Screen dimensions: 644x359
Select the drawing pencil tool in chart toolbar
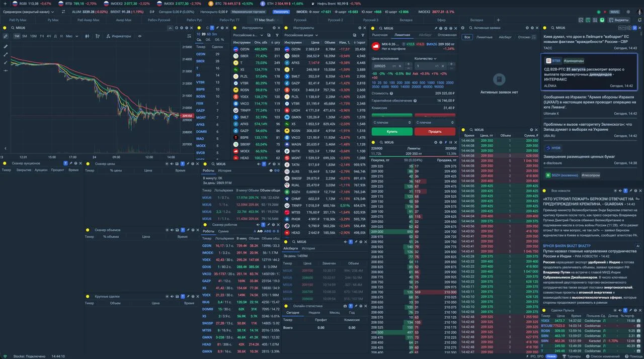pos(6,36)
